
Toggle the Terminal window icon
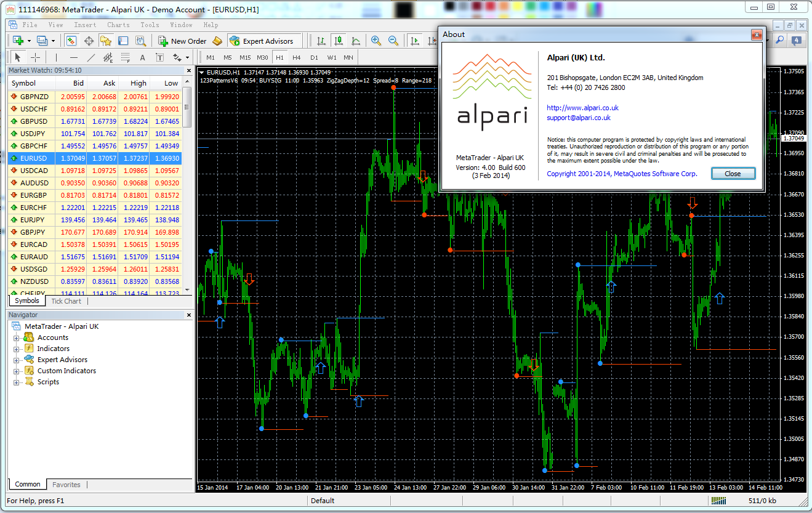[x=123, y=41]
